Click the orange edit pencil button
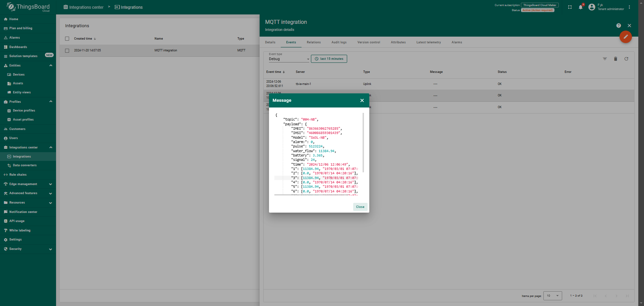 point(626,37)
